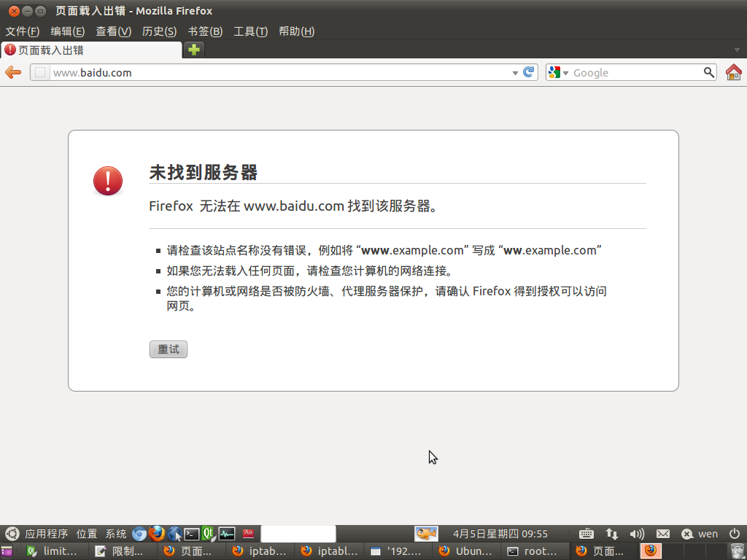747x560 pixels.
Task: Click the show desktop icon
Action: pyautogui.click(x=7, y=551)
